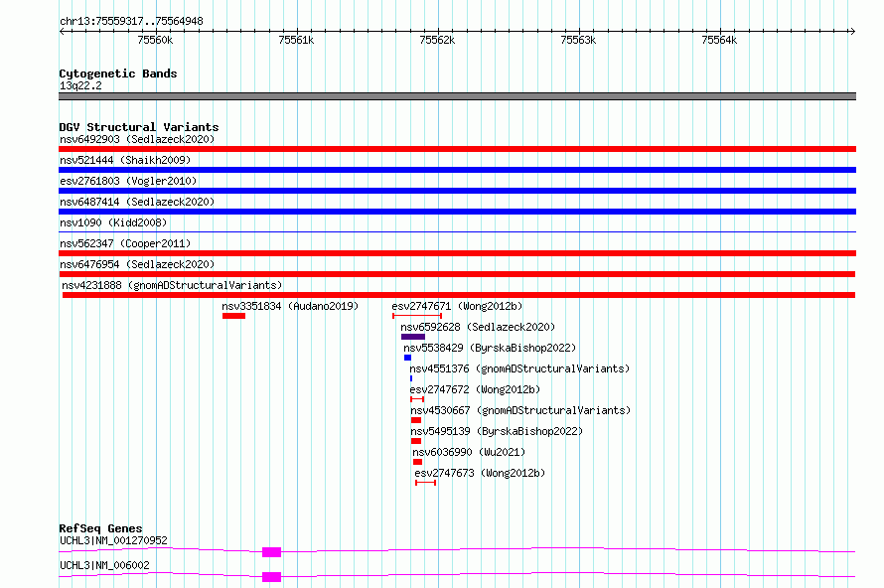Click the 13q22.2 cytogenetic band bar
Viewport: 884px width, 588px height.
click(457, 96)
